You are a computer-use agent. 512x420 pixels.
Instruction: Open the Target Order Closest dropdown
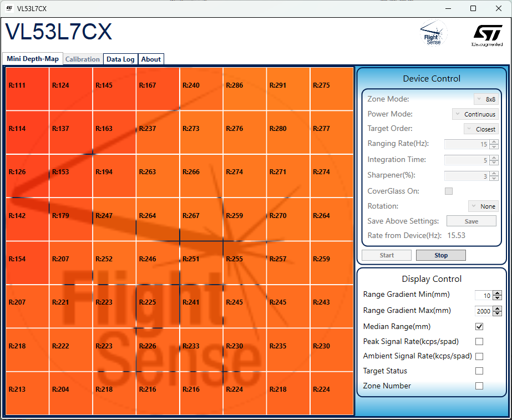click(481, 129)
